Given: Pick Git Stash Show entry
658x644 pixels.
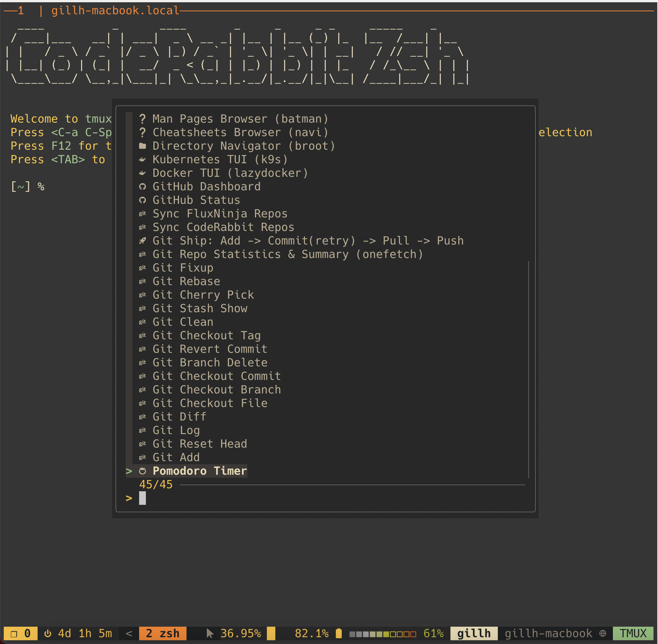Looking at the screenshot, I should tap(200, 308).
